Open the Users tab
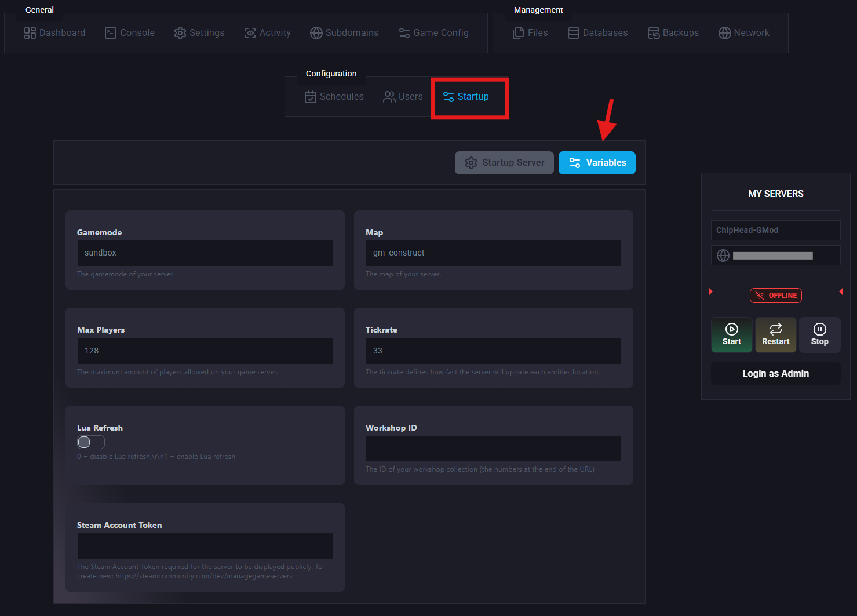 [403, 97]
